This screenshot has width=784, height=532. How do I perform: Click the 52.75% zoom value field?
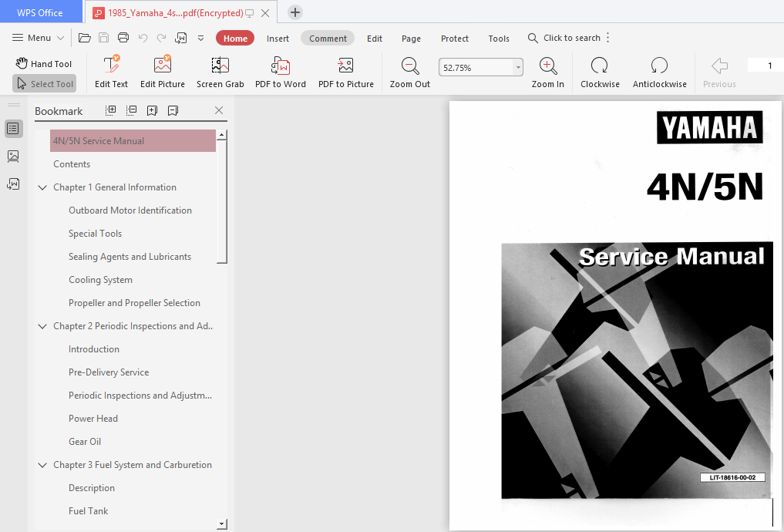pos(476,68)
